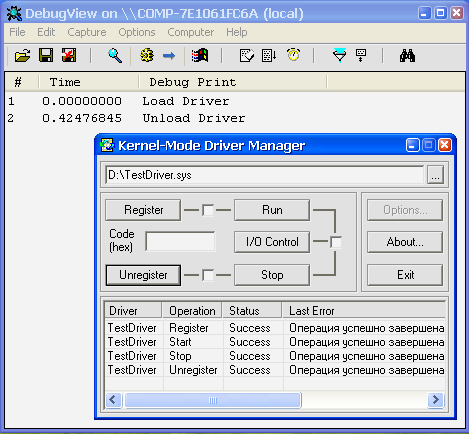The height and width of the screenshot is (434, 469).
Task: Click the Highlight toolbar icon
Action: (x=361, y=56)
